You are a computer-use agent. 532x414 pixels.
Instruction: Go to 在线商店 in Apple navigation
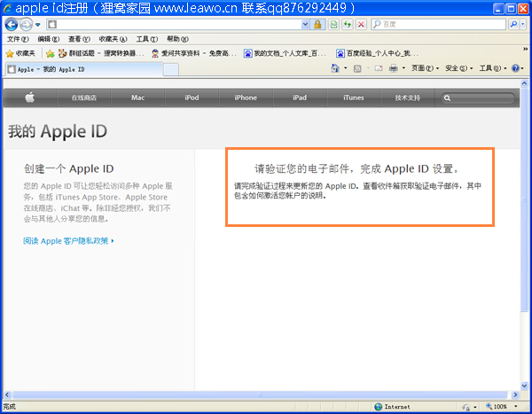[x=84, y=98]
